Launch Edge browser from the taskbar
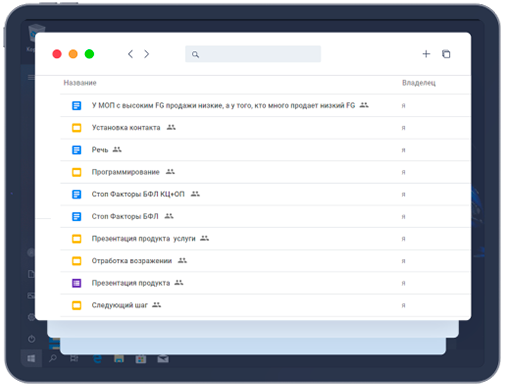 pos(97,359)
